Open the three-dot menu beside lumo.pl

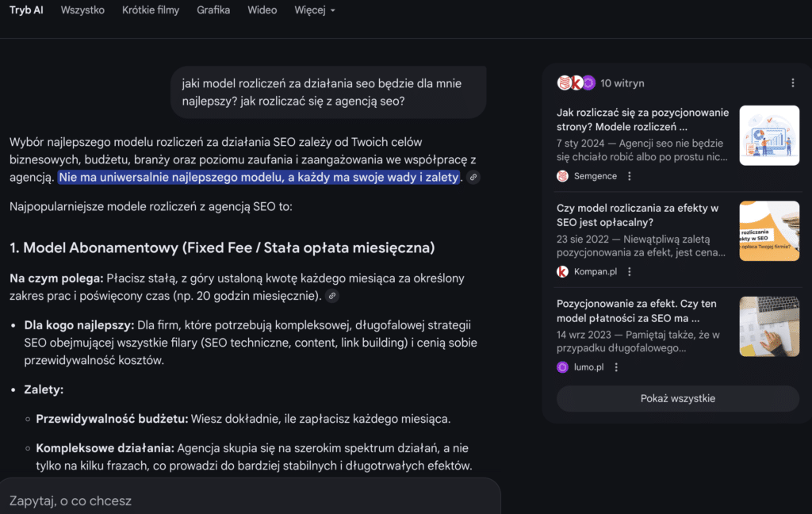[616, 366]
